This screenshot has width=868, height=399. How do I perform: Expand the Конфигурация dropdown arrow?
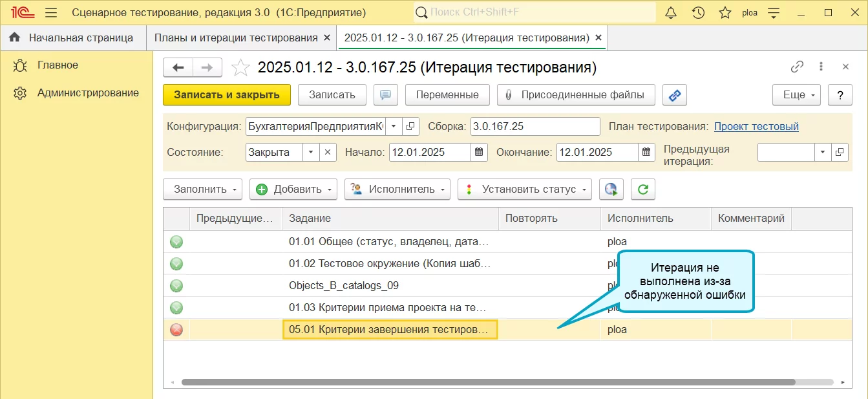coord(394,126)
